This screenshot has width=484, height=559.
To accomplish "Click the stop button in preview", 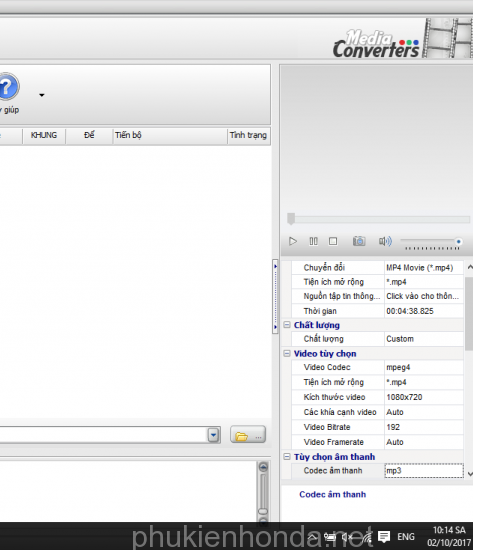I will coord(333,241).
